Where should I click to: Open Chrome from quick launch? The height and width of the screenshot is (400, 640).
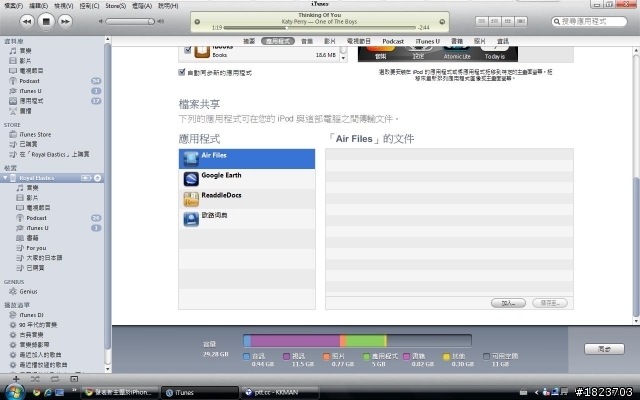tap(37, 393)
